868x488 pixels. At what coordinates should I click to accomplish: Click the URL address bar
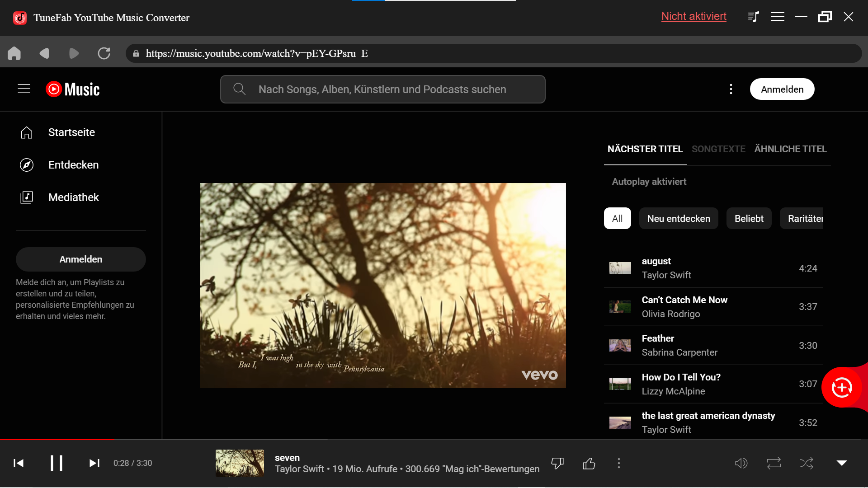pyautogui.click(x=494, y=53)
